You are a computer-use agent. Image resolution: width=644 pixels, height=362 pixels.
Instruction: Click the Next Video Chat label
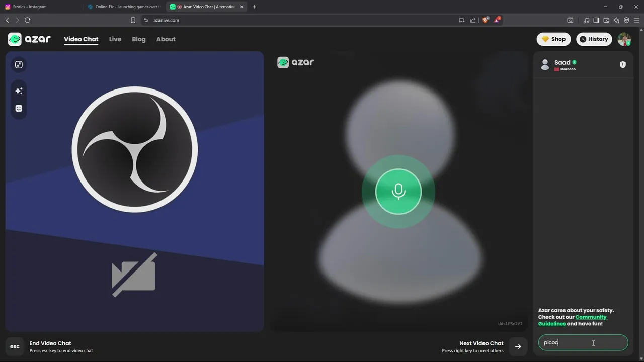(x=481, y=343)
